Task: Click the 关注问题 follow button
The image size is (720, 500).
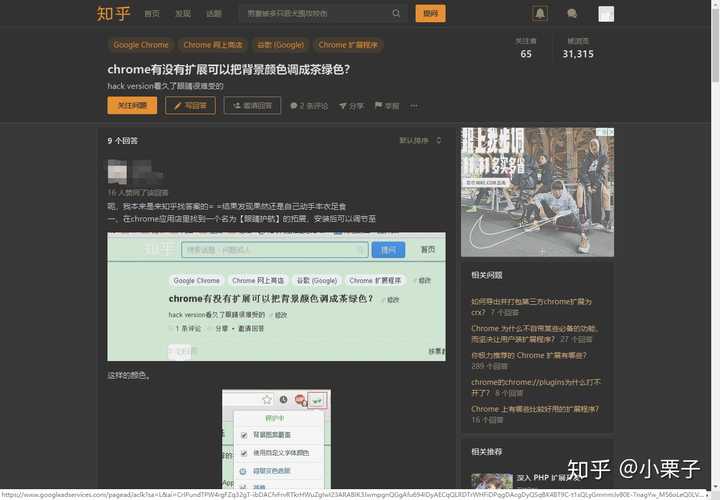Action: tap(132, 106)
